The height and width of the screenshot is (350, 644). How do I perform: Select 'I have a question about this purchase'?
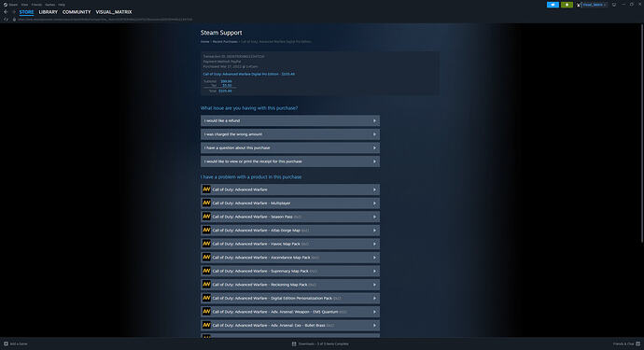290,147
